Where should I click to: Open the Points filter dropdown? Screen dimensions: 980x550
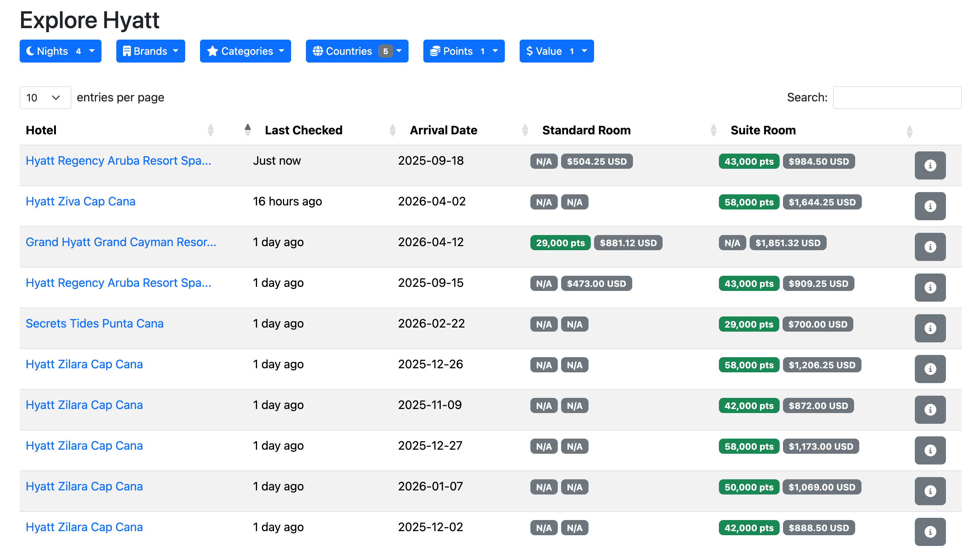point(463,51)
